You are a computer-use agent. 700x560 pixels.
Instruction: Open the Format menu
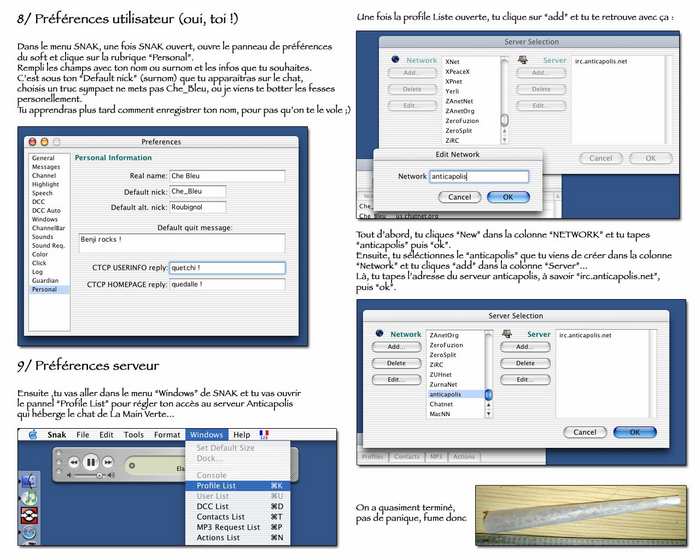tap(167, 435)
